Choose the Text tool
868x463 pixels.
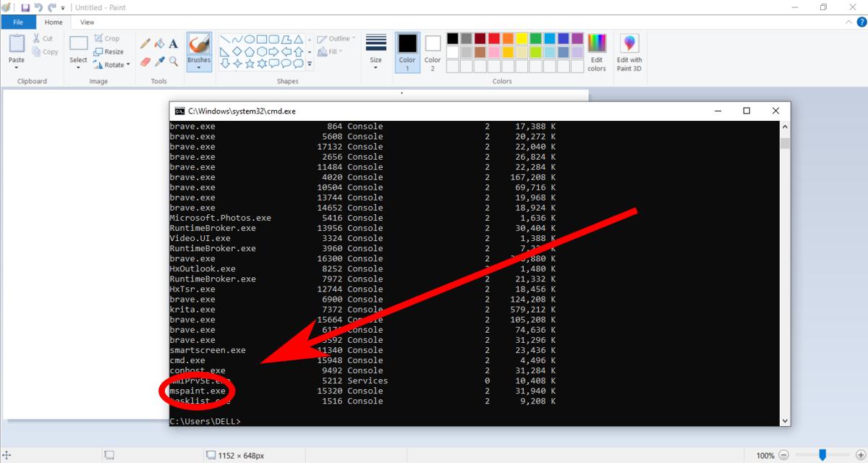[x=173, y=43]
